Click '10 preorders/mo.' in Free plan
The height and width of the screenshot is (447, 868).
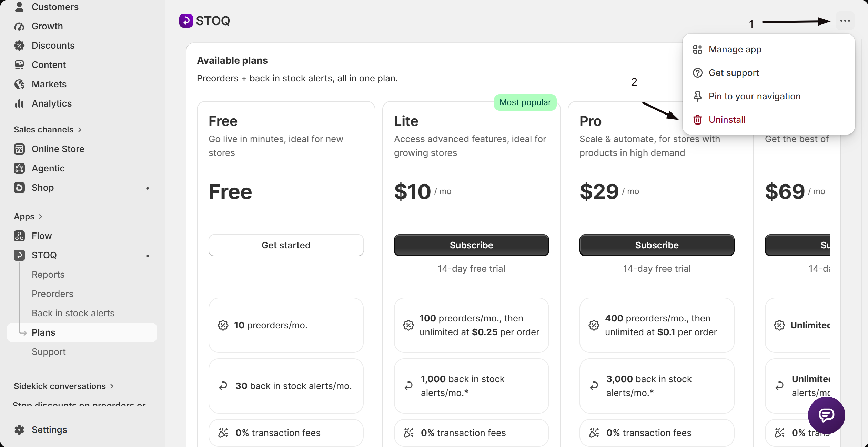pos(271,325)
